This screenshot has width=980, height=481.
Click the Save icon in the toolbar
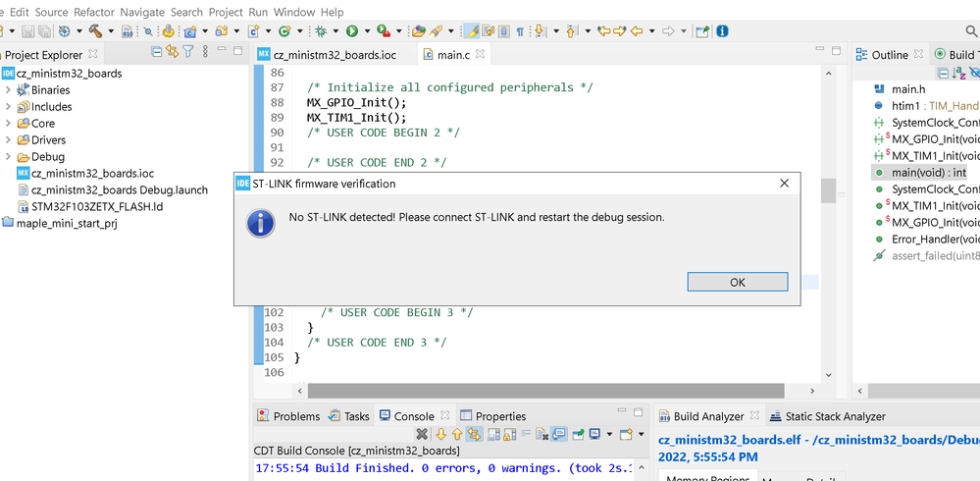tap(28, 30)
